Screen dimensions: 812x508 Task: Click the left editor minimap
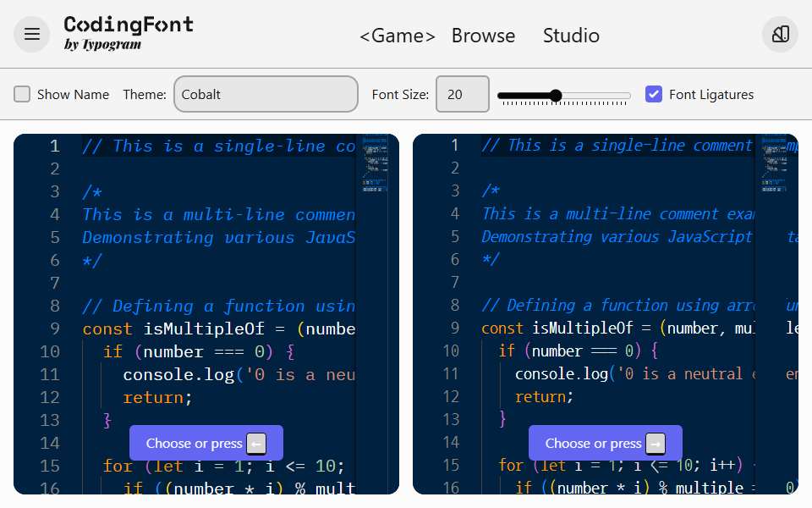(x=375, y=165)
